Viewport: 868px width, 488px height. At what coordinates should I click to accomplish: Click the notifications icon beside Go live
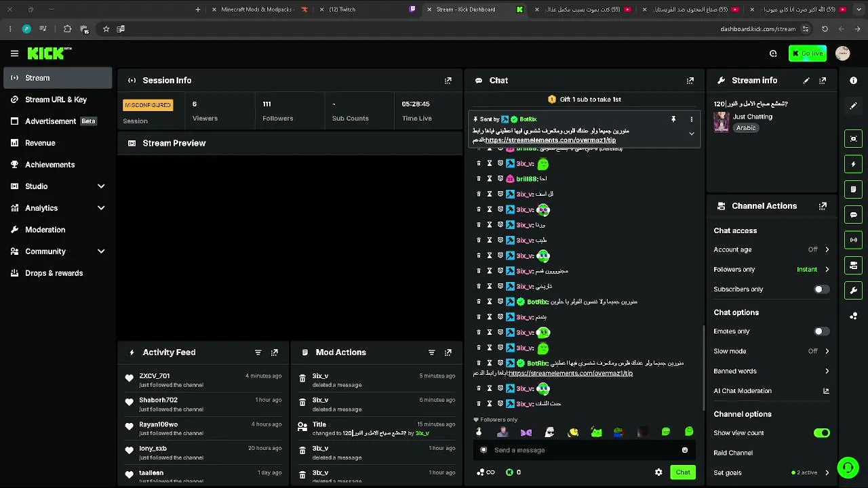point(773,54)
